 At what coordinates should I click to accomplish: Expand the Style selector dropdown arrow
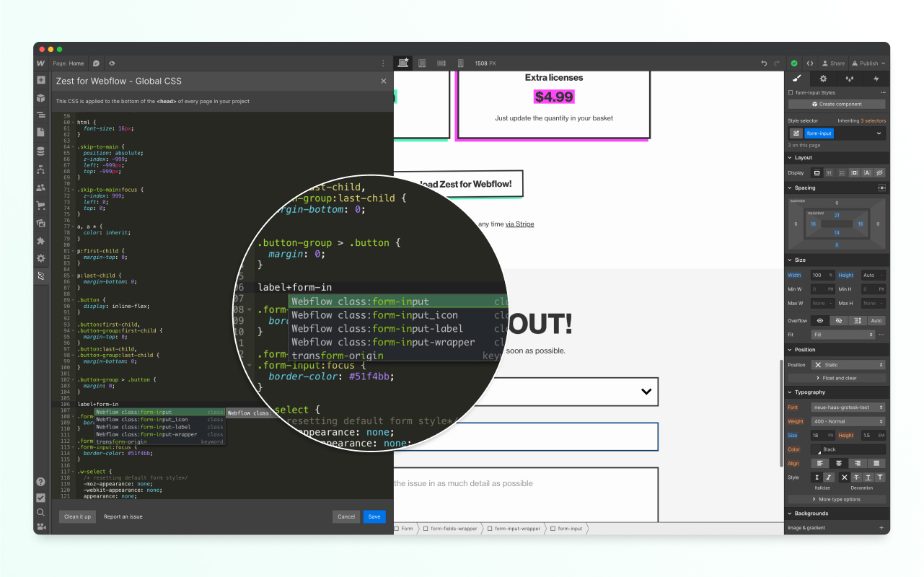tap(879, 133)
